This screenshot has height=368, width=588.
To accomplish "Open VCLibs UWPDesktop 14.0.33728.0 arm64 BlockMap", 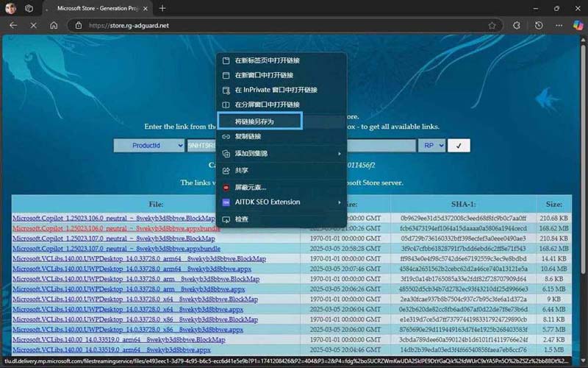I will pyautogui.click(x=139, y=259).
